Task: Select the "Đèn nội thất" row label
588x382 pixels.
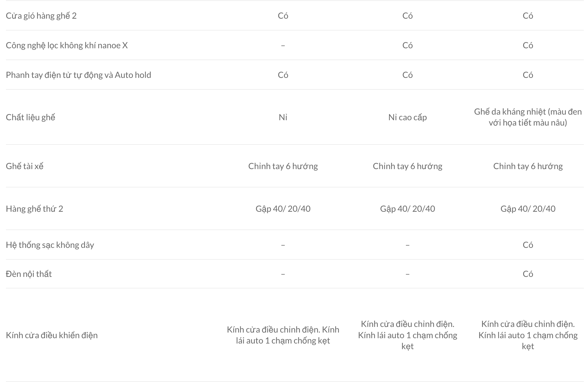Action: click(29, 274)
